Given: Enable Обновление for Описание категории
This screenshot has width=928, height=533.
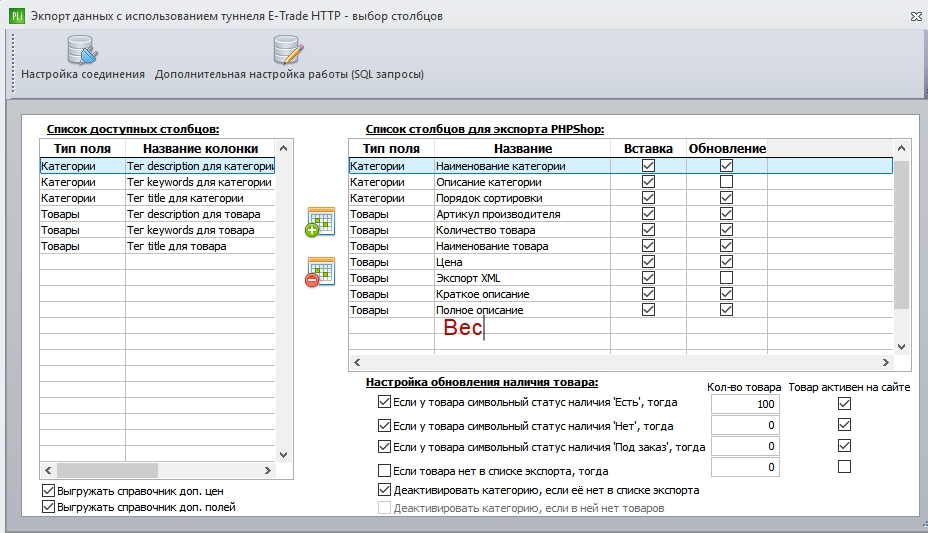Looking at the screenshot, I should coord(726,182).
